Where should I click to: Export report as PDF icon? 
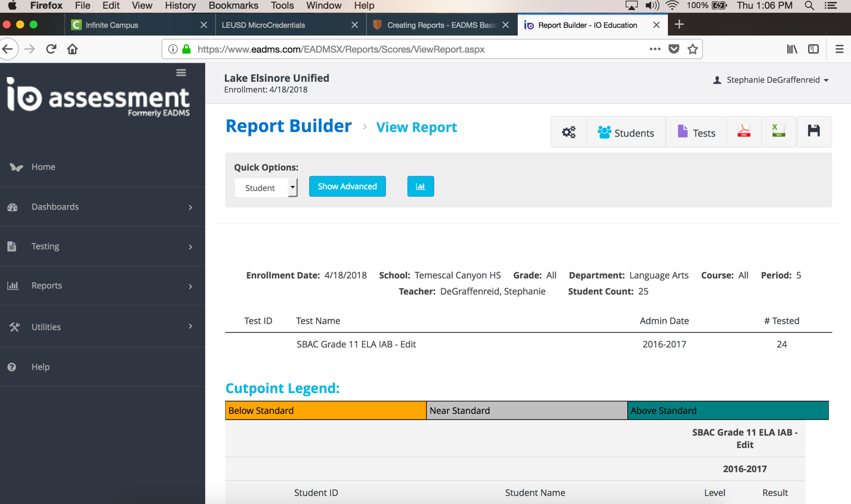coord(743,131)
